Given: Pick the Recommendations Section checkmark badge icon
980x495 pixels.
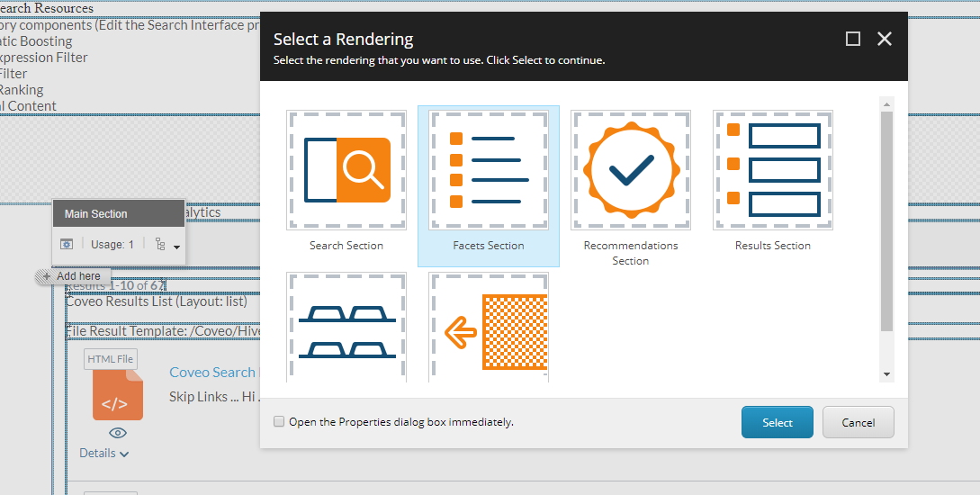Looking at the screenshot, I should [x=630, y=170].
